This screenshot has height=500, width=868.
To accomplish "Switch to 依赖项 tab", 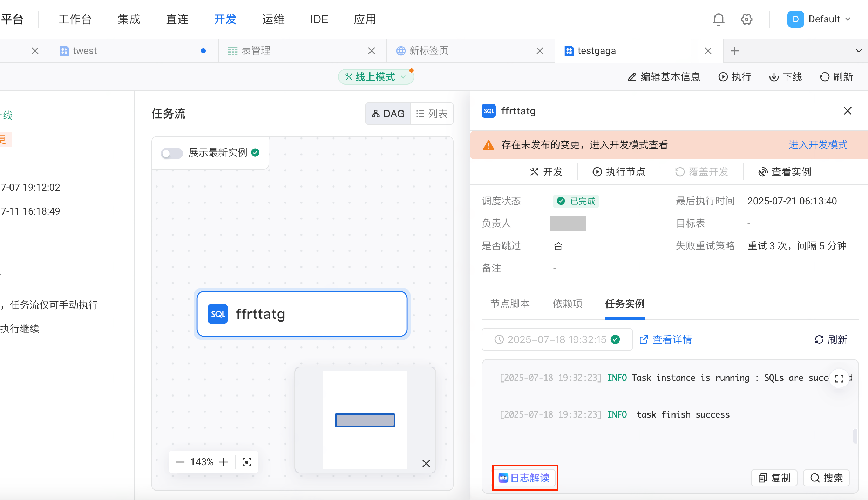I will click(x=568, y=304).
